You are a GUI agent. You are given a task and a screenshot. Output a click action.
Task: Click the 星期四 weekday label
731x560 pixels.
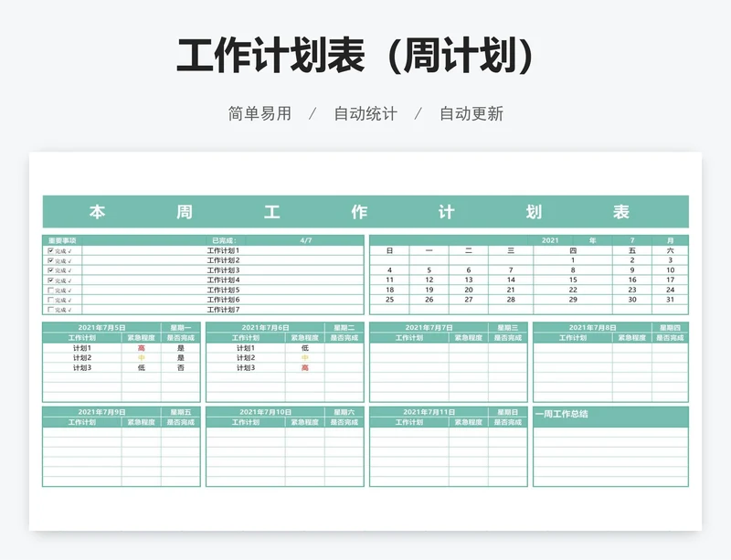pos(670,328)
